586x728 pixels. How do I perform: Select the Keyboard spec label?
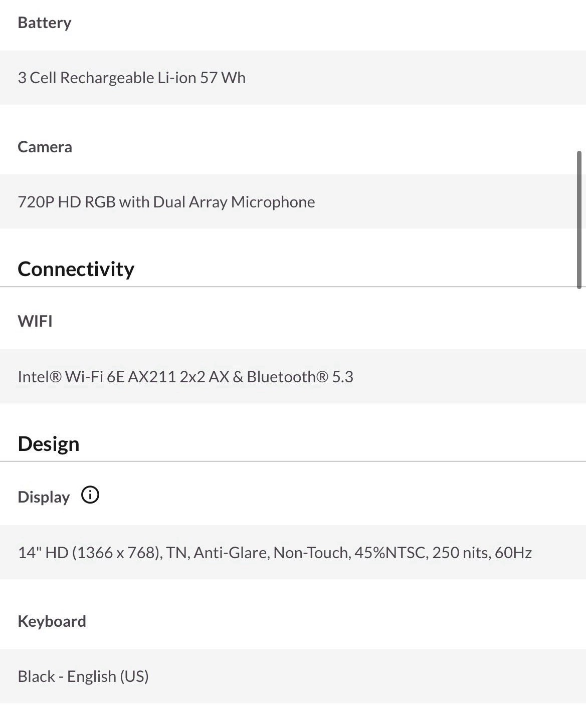coord(52,621)
